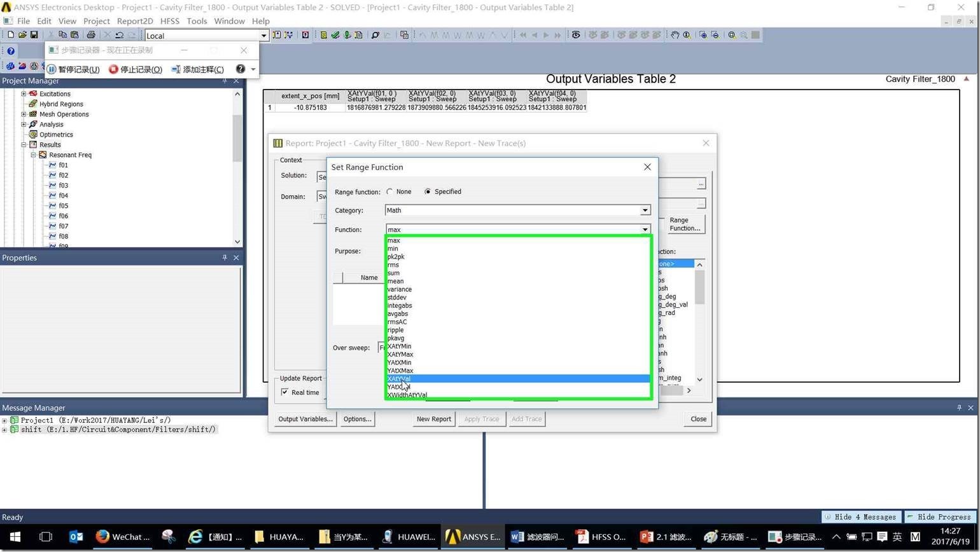Click the Paste clipboard icon
980x552 pixels.
(74, 35)
